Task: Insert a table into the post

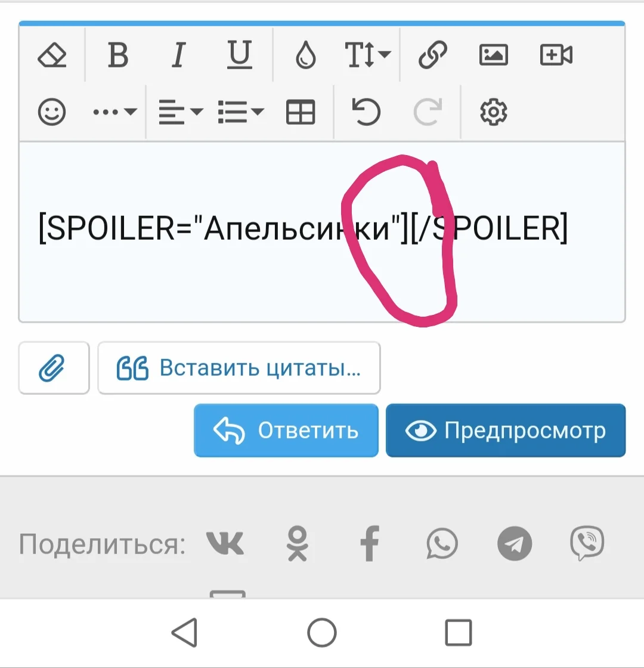Action: (x=301, y=112)
